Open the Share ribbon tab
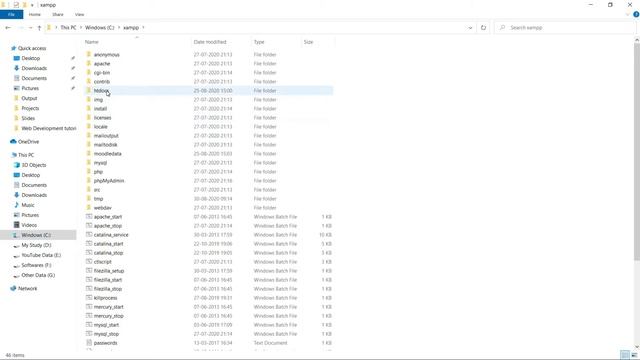640x360 pixels. [58, 15]
